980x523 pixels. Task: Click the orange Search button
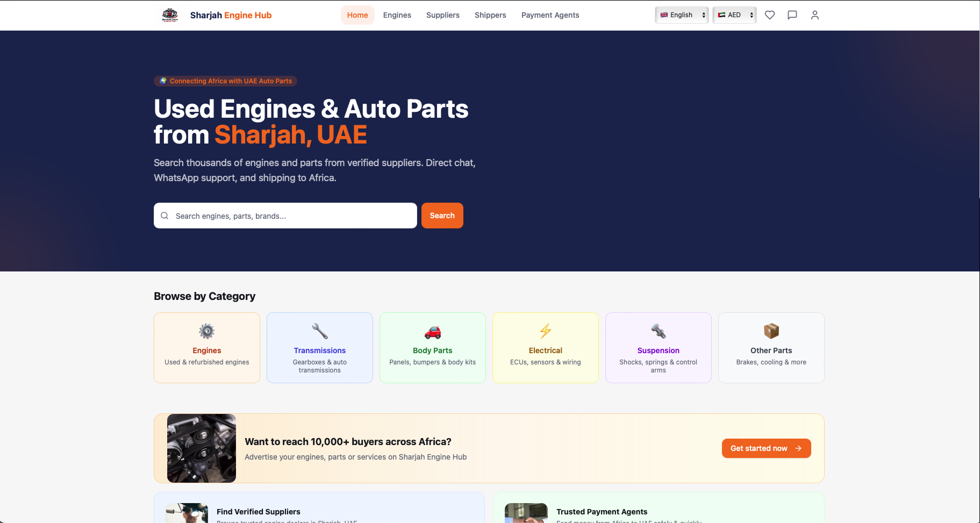pyautogui.click(x=442, y=216)
